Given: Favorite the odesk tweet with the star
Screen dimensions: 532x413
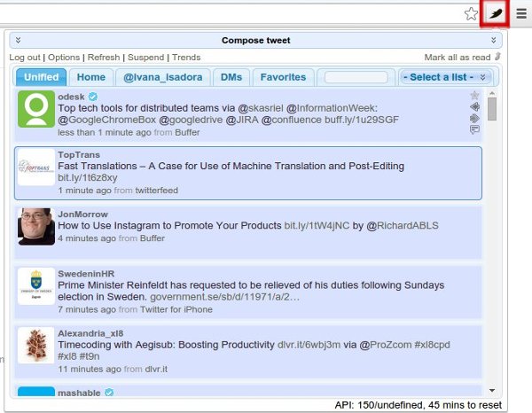Looking at the screenshot, I should pyautogui.click(x=475, y=95).
